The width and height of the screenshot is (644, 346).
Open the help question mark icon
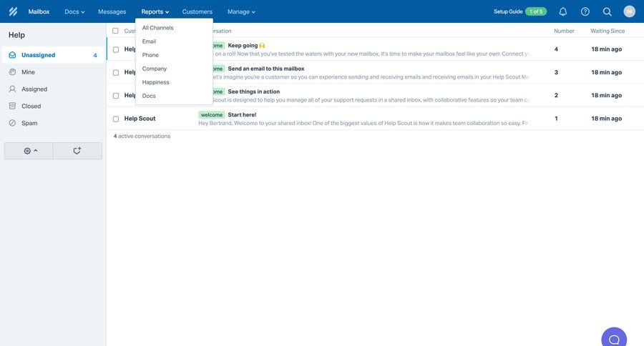click(x=585, y=11)
